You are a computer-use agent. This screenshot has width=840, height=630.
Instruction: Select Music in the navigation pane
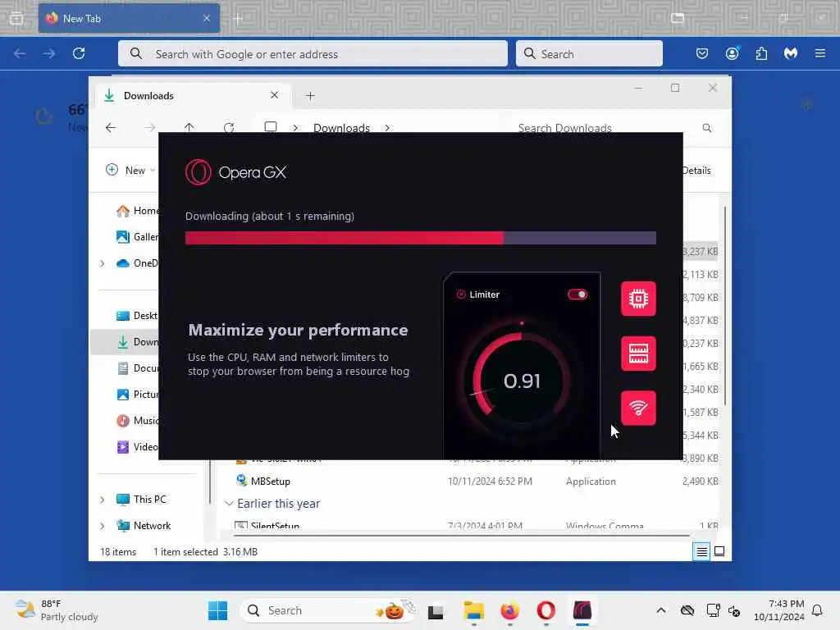point(137,421)
